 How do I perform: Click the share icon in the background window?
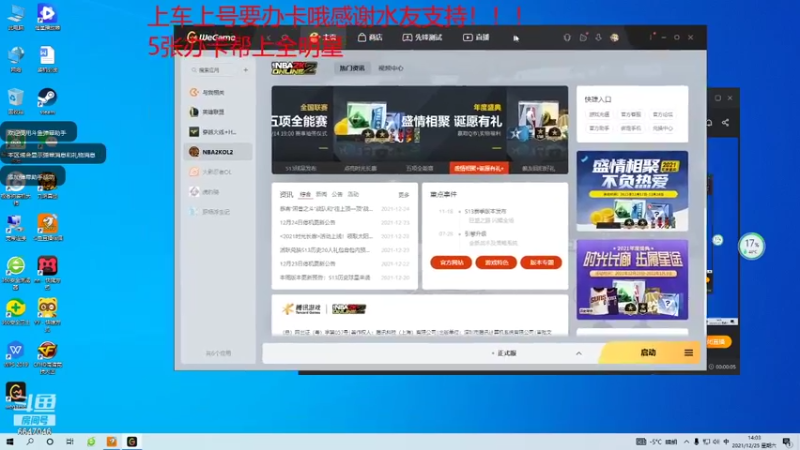(x=725, y=122)
